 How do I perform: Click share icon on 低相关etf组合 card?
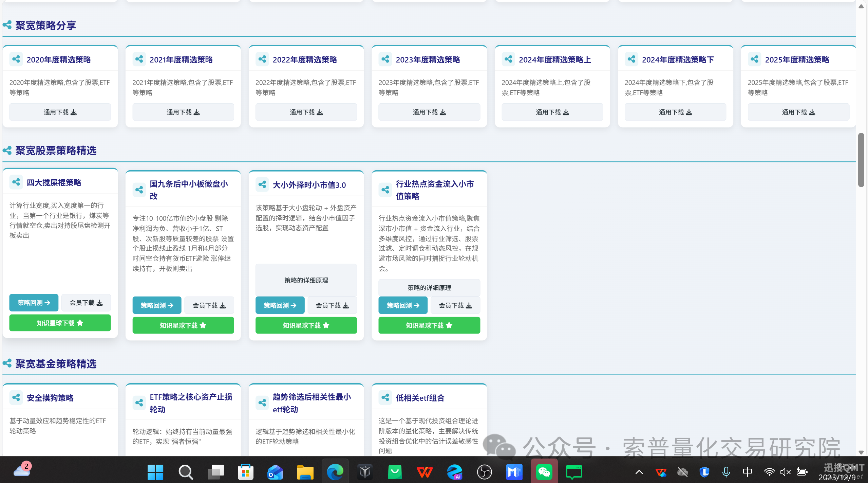385,397
